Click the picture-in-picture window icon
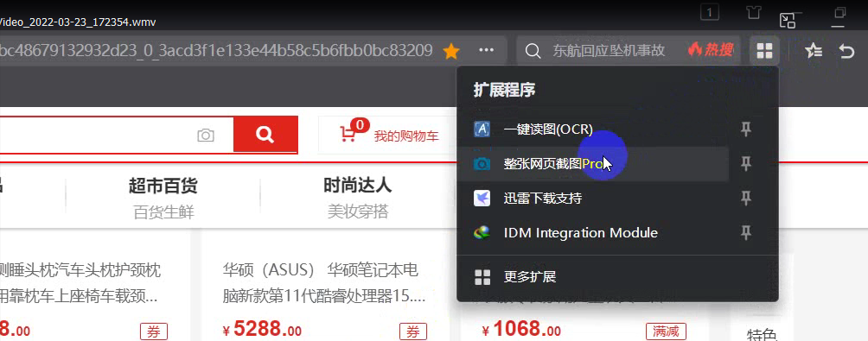 (x=788, y=21)
